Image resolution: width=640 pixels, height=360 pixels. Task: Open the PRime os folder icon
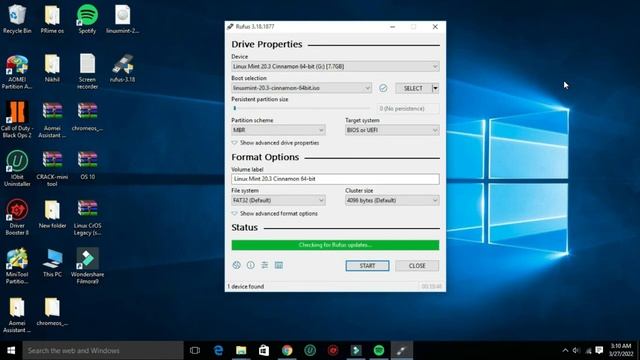point(52,19)
